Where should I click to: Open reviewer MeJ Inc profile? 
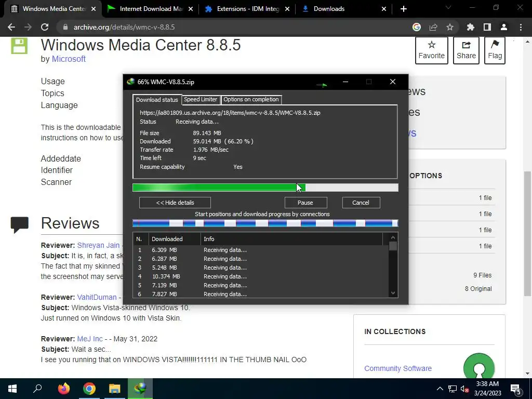pos(89,339)
